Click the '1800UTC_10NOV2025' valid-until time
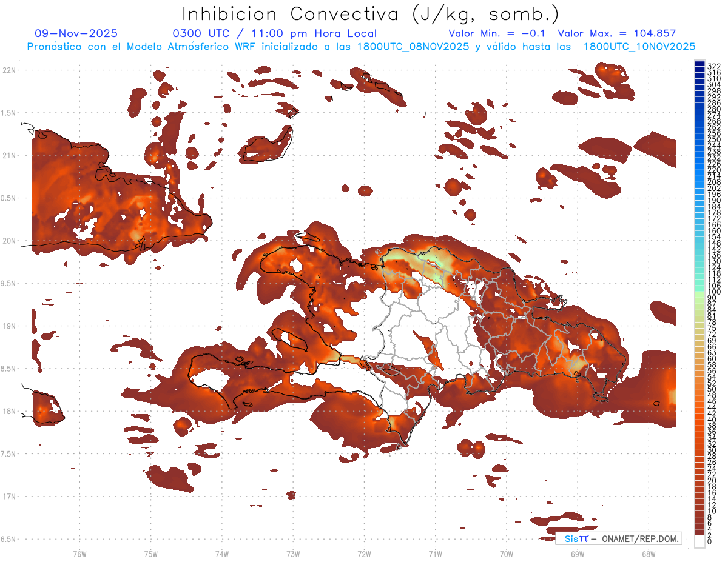The width and height of the screenshot is (728, 562). [639, 47]
